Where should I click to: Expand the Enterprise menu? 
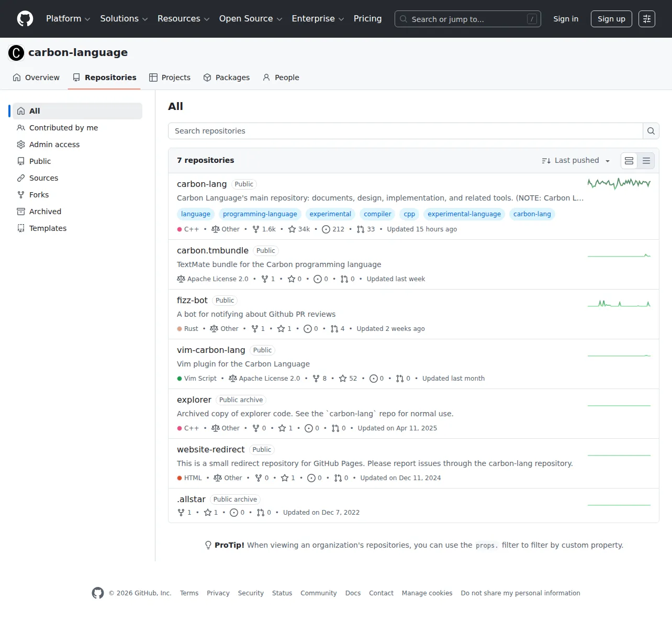pos(318,19)
